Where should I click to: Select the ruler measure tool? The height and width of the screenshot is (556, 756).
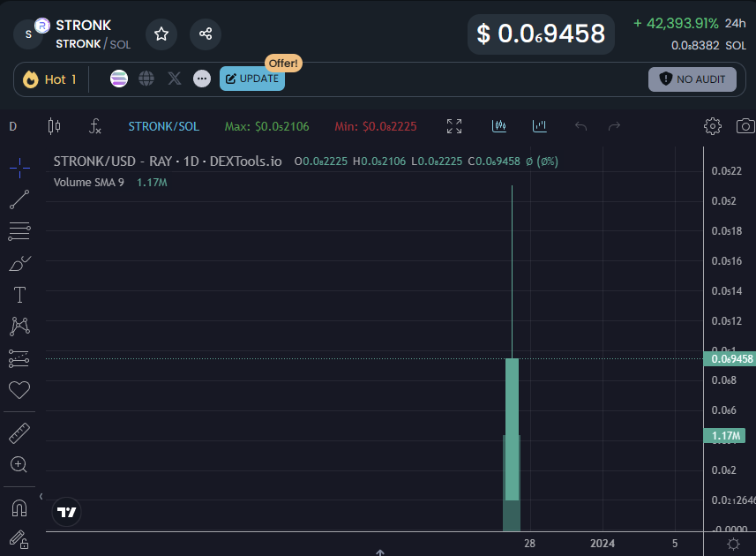point(19,433)
